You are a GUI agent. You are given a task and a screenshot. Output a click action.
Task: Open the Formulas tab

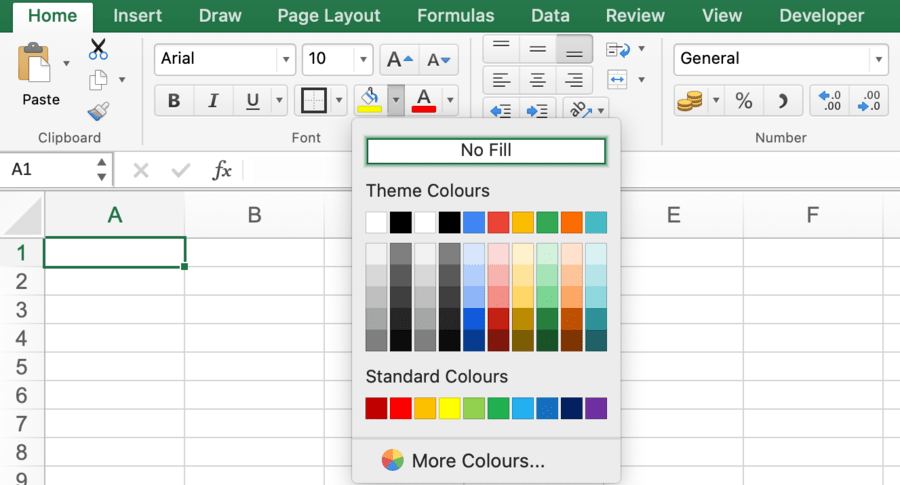[x=455, y=16]
